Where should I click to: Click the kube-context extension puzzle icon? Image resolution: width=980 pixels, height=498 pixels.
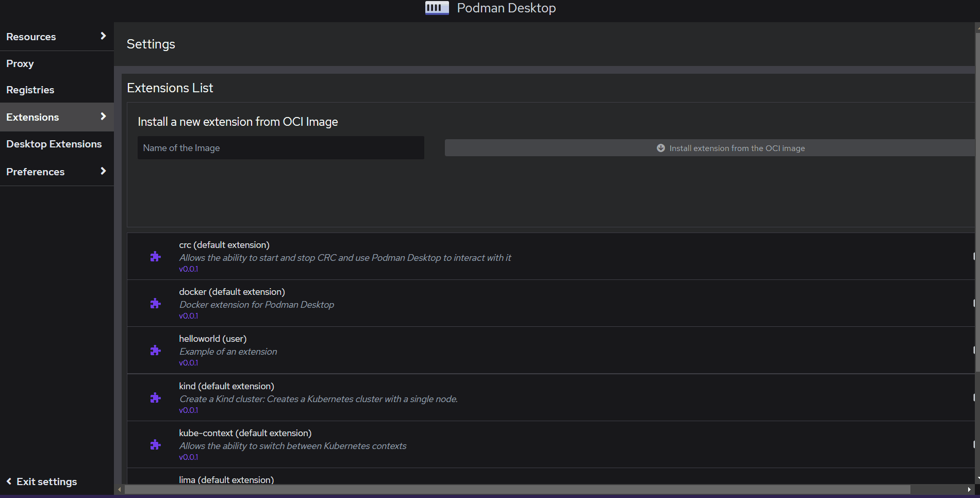(155, 444)
